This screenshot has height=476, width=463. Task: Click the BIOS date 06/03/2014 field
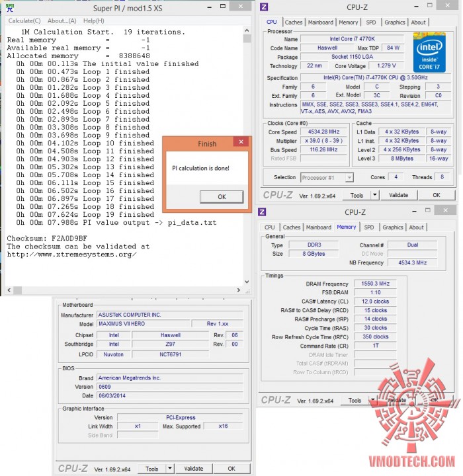[x=170, y=395]
